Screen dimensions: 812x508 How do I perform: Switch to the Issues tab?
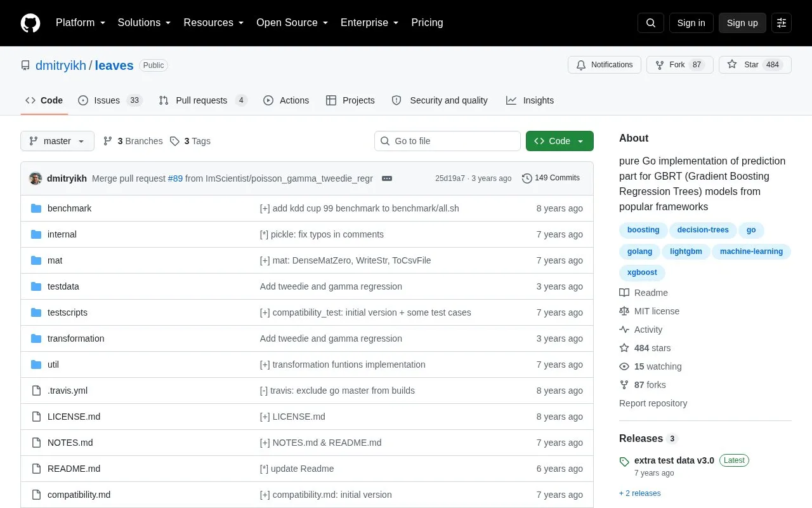tap(110, 100)
